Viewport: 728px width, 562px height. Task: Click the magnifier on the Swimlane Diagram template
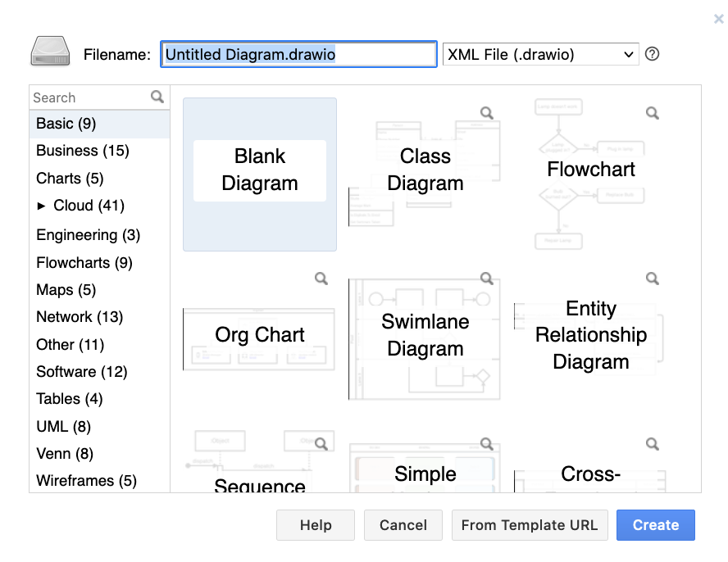click(487, 279)
